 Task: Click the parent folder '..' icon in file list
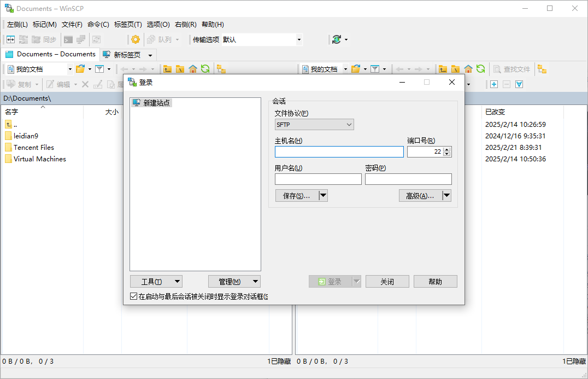8,124
